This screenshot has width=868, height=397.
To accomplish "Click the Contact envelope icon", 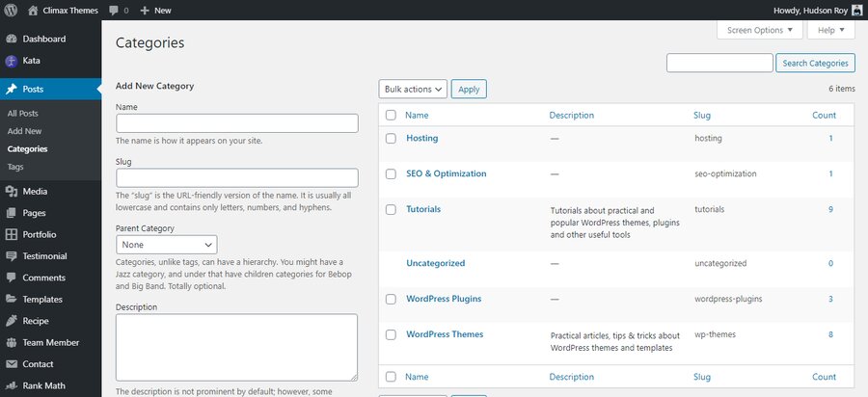I will click(x=11, y=364).
